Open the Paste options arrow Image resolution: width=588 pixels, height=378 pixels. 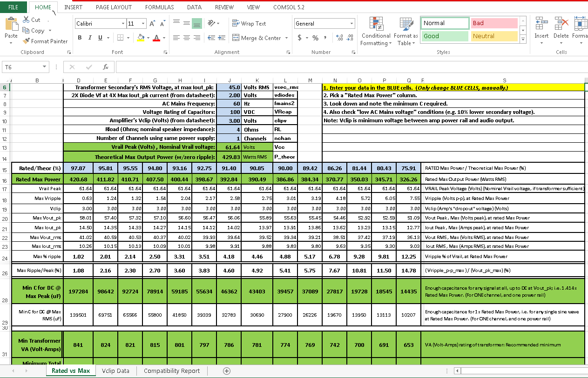pos(11,43)
